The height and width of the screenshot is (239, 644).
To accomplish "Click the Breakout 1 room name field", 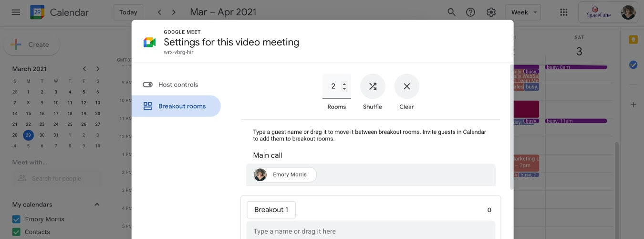I will tap(271, 210).
